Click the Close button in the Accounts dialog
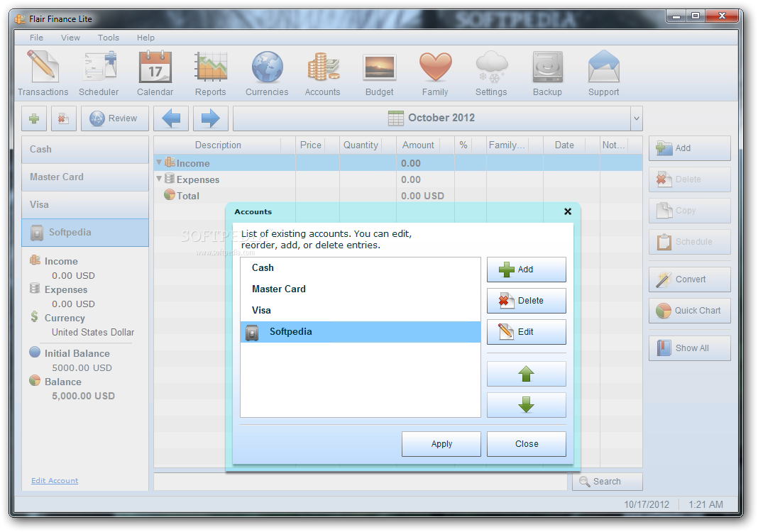Image resolution: width=758 pixels, height=532 pixels. tap(526, 443)
